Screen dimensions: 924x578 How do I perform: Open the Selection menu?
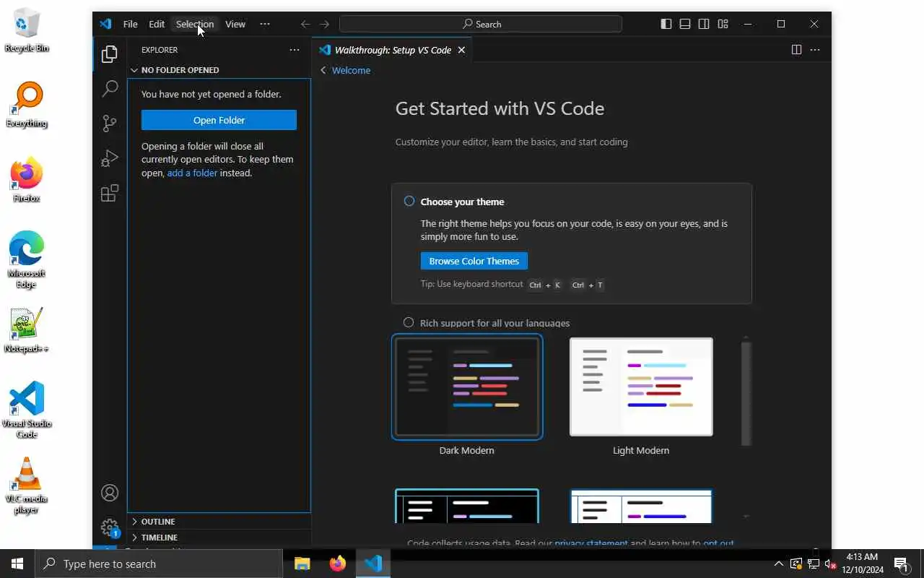[195, 24]
